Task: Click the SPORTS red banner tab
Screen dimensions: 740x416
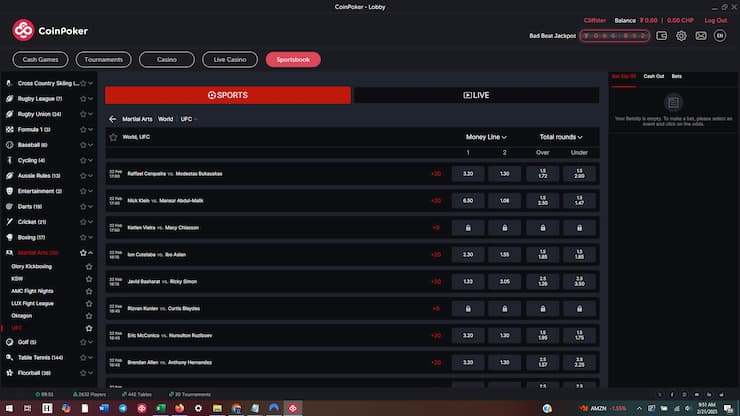Action: pyautogui.click(x=228, y=95)
